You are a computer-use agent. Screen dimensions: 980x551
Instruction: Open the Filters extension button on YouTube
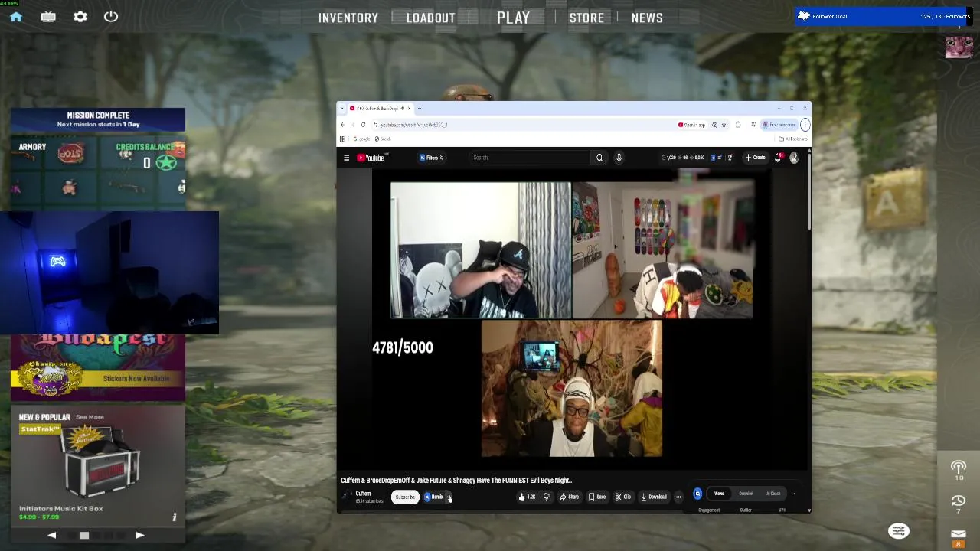click(x=432, y=158)
